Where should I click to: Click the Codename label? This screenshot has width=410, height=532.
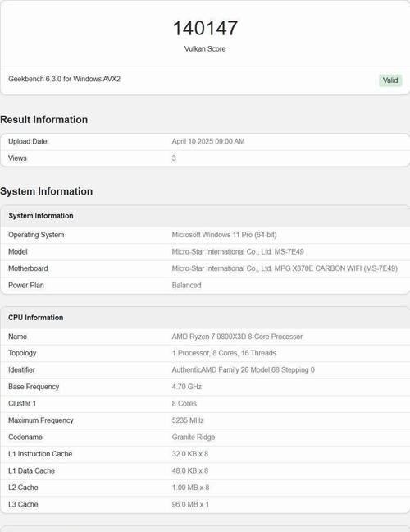click(25, 437)
